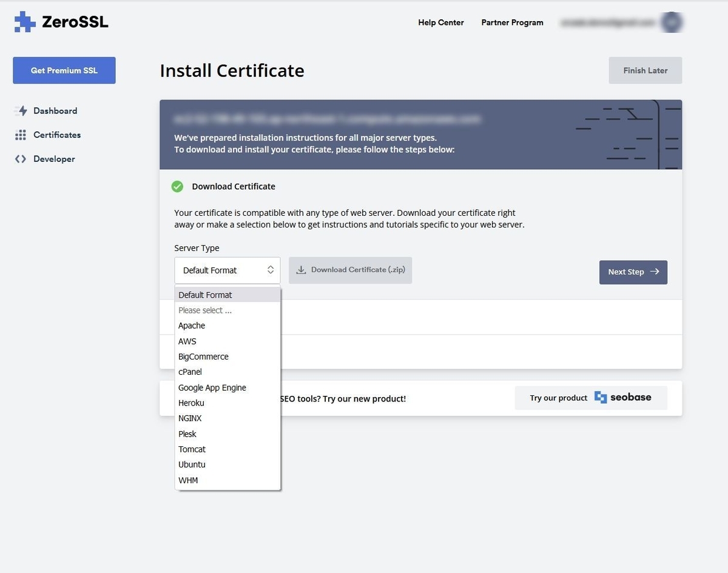728x573 pixels.
Task: Proceed with the Next Step button
Action: 633,272
